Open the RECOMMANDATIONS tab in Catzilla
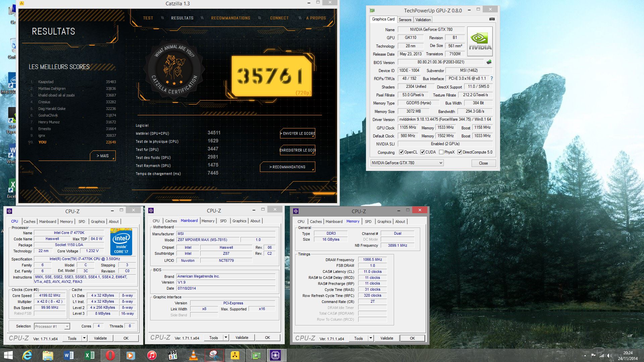This screenshot has height=362, width=644. [x=230, y=18]
